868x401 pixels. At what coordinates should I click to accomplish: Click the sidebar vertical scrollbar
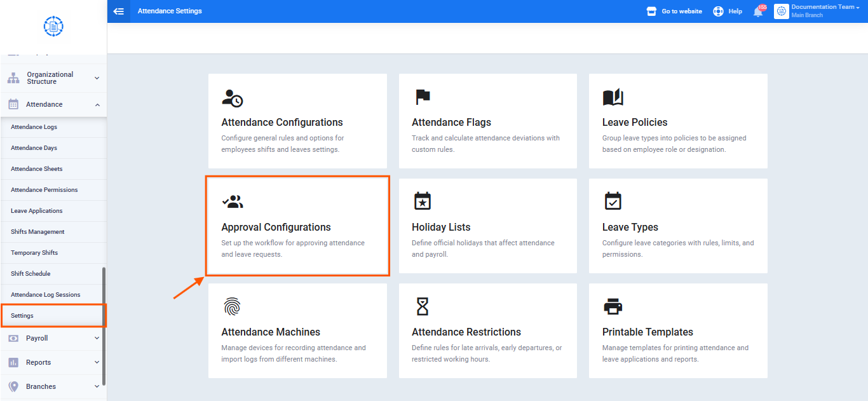coord(104,325)
